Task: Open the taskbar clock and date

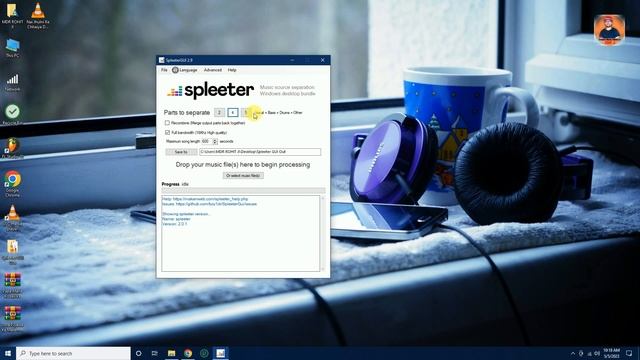Action: (611, 353)
